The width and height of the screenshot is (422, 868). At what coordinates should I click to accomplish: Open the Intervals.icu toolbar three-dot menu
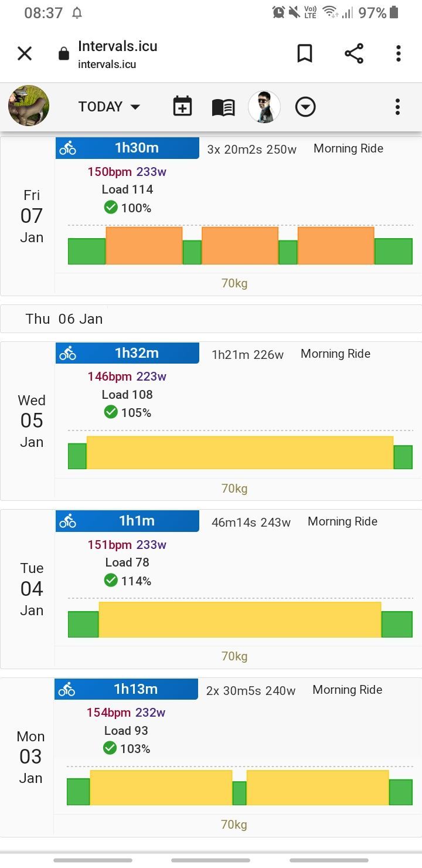[397, 107]
